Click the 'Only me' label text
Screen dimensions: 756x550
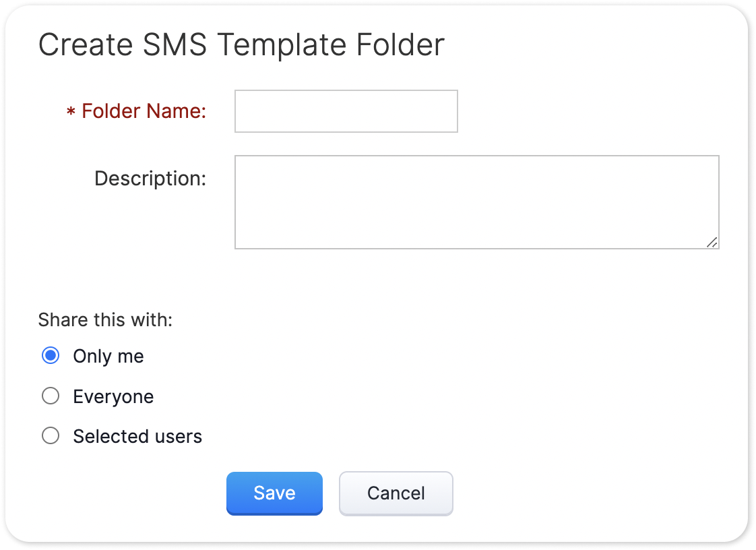pos(108,356)
